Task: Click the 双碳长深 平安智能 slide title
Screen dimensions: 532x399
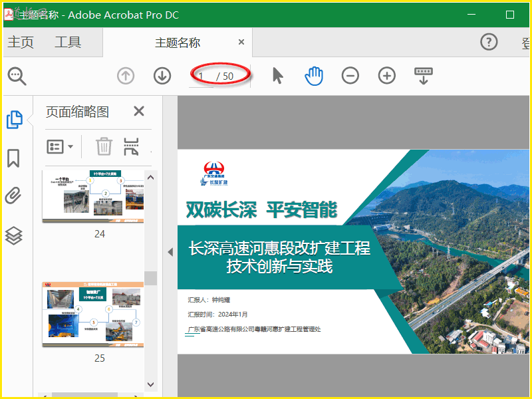Action: 261,210
